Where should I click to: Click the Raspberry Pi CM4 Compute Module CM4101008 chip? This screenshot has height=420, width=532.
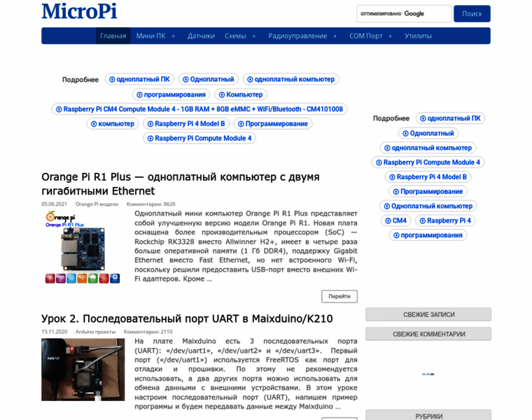tap(199, 109)
